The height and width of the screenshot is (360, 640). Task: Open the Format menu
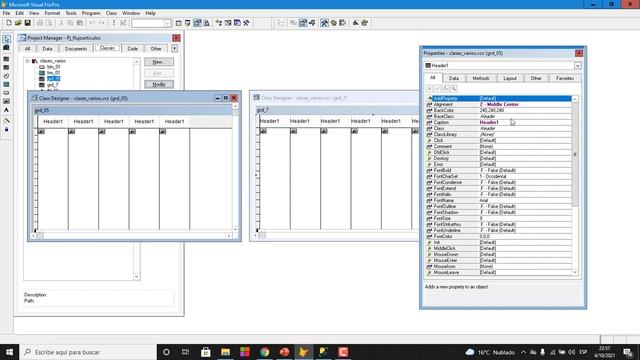(x=52, y=13)
